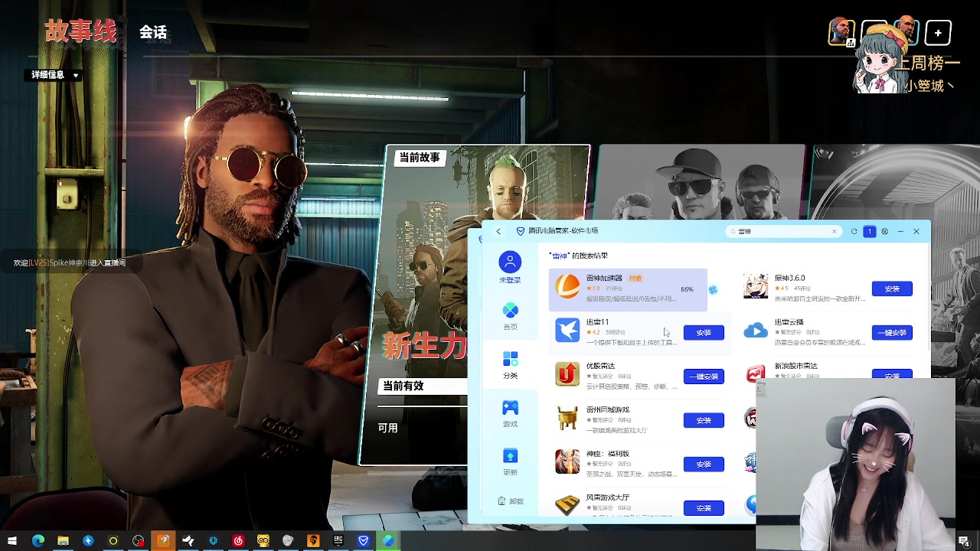
Task: Click the refresh icon in title bar
Action: (x=854, y=231)
